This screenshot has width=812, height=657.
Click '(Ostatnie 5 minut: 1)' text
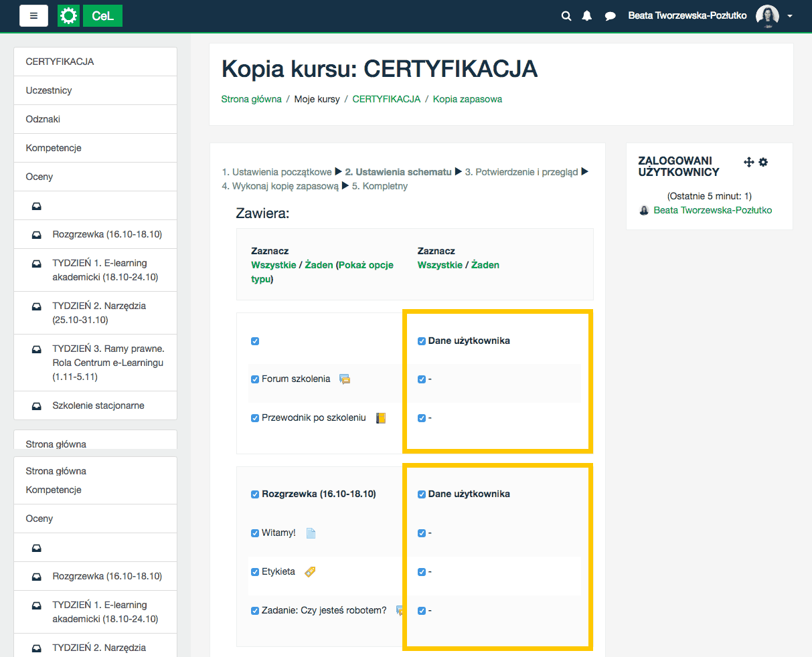coord(710,196)
